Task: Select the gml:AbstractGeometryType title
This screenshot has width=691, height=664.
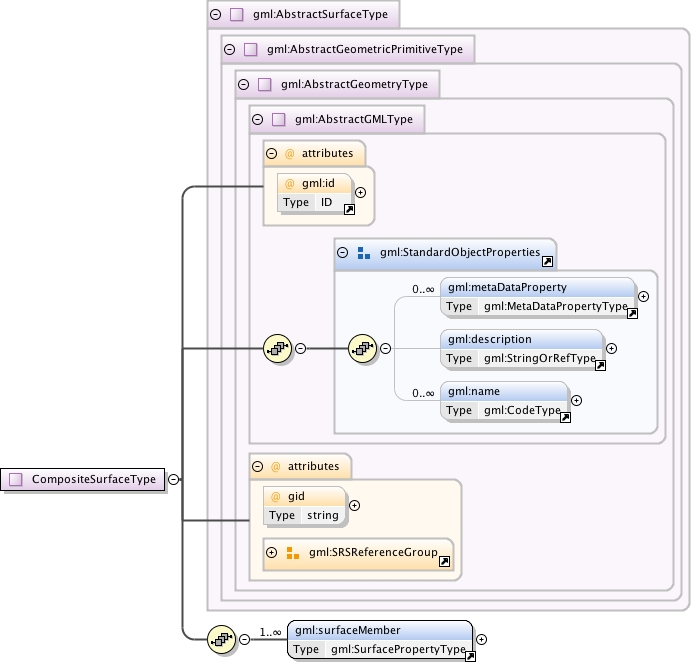Action: [354, 84]
